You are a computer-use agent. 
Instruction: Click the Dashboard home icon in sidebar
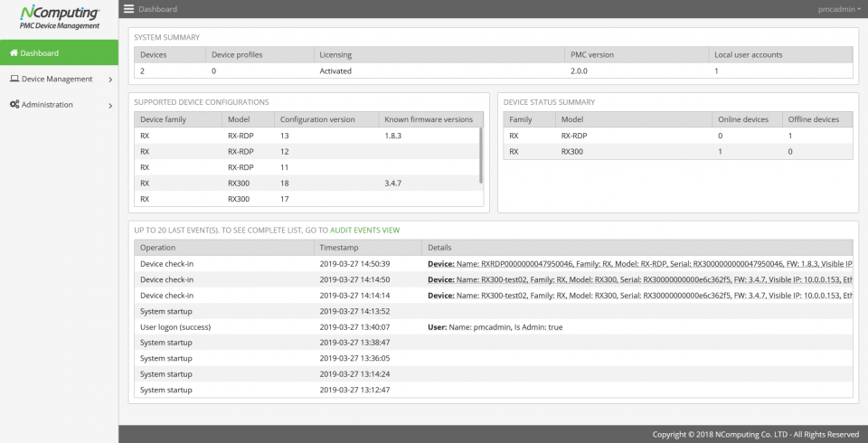click(14, 53)
